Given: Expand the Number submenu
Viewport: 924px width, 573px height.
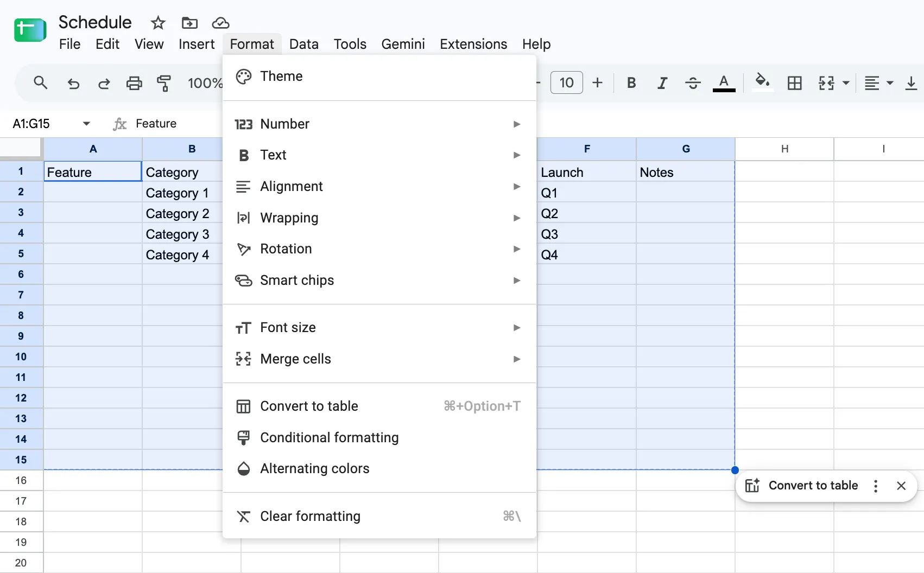Looking at the screenshot, I should point(379,124).
